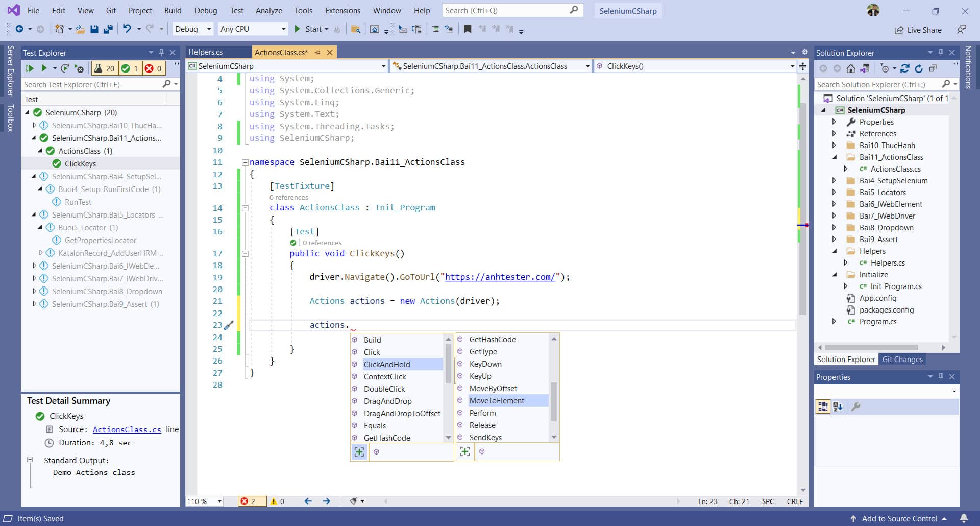Click the IntelliSense list vertical scrollbar

(448, 363)
